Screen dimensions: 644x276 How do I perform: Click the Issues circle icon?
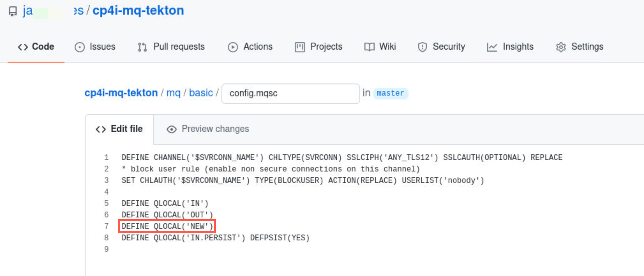[x=79, y=47]
